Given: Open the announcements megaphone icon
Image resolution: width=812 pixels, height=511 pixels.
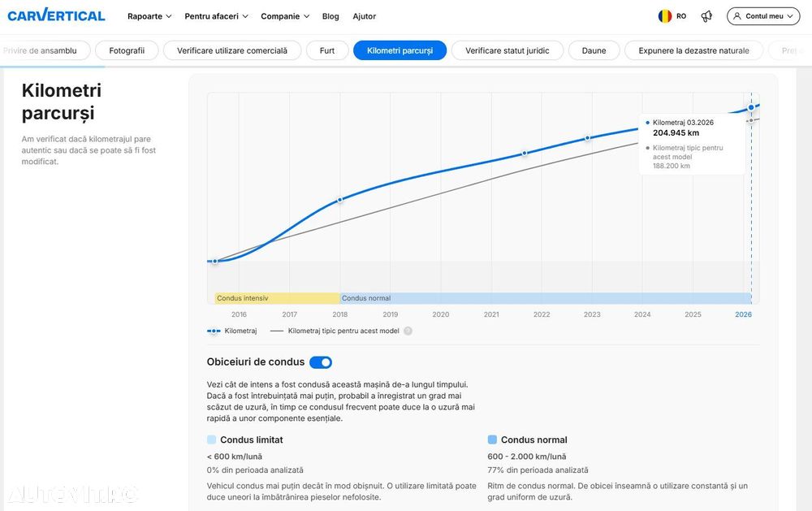Looking at the screenshot, I should pos(706,16).
